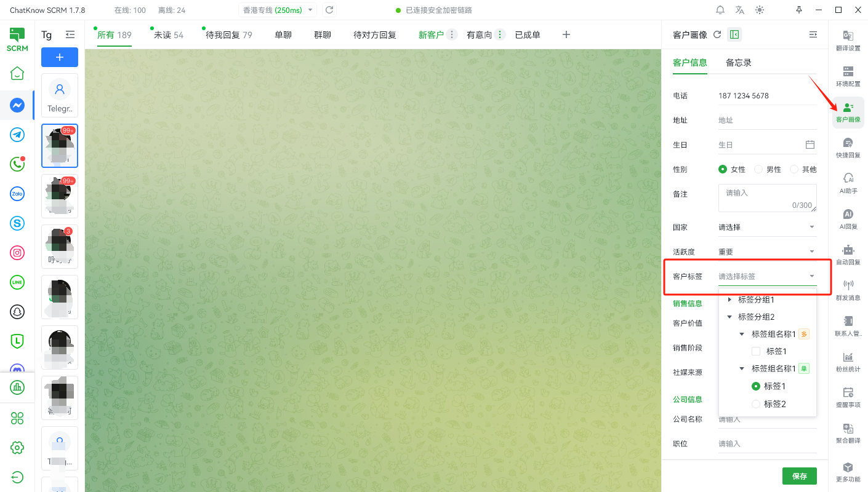Click the 快捷回复 quick reply icon
Screen dimensions: 868x492
(848, 148)
